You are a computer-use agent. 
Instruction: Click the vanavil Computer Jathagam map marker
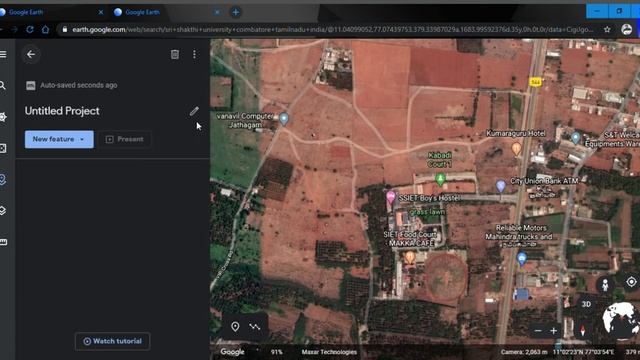[x=284, y=119]
